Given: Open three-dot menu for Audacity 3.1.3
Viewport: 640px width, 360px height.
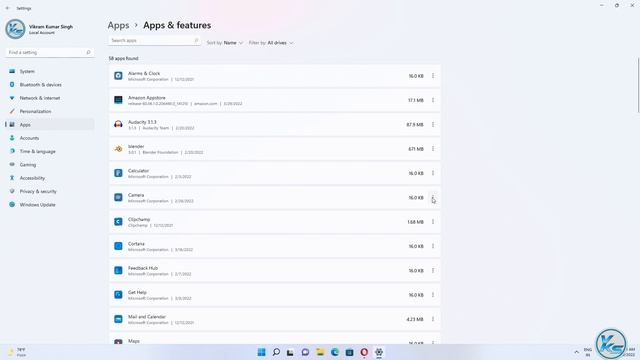Looking at the screenshot, I should (x=433, y=124).
